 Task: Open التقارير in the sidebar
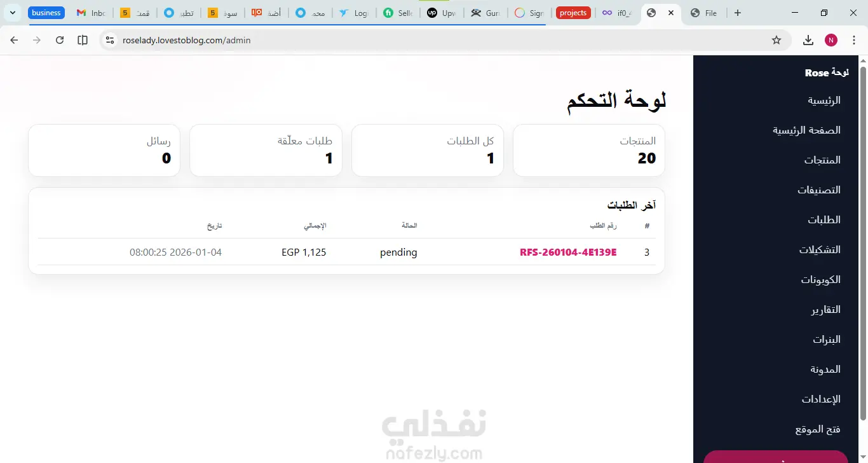point(825,310)
